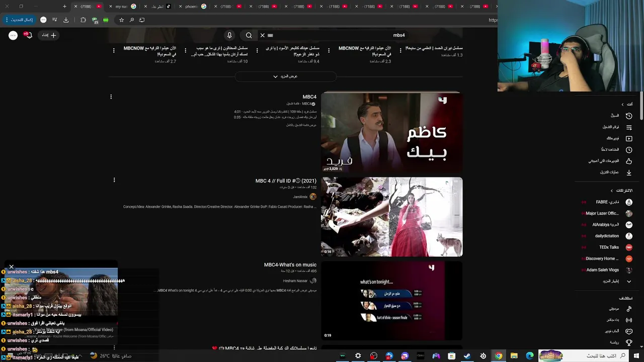Open the MBC4 Kazem Bek playlist thumbnail

pyautogui.click(x=391, y=132)
